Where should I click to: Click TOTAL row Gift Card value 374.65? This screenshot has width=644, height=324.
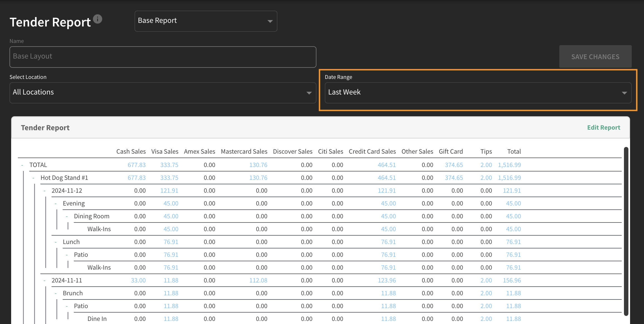pyautogui.click(x=454, y=165)
